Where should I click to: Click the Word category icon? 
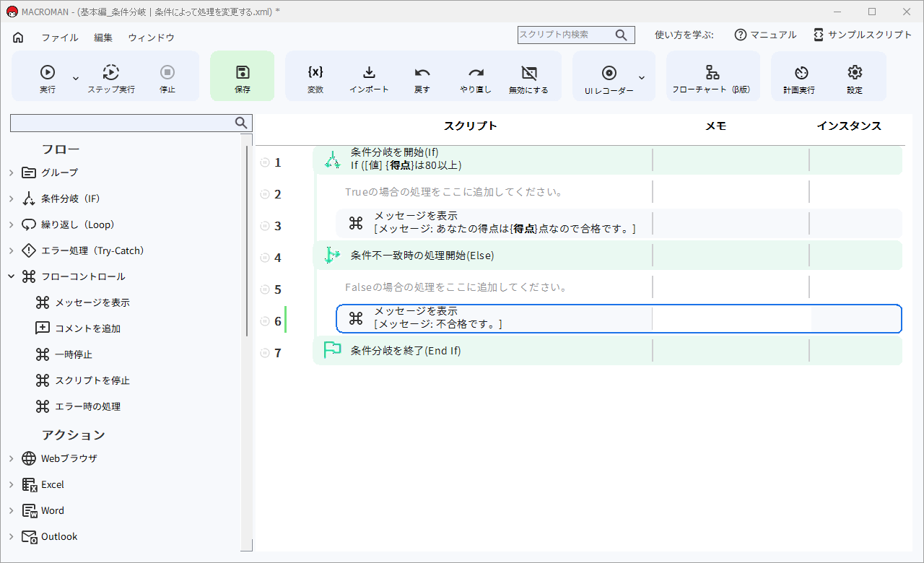[29, 510]
